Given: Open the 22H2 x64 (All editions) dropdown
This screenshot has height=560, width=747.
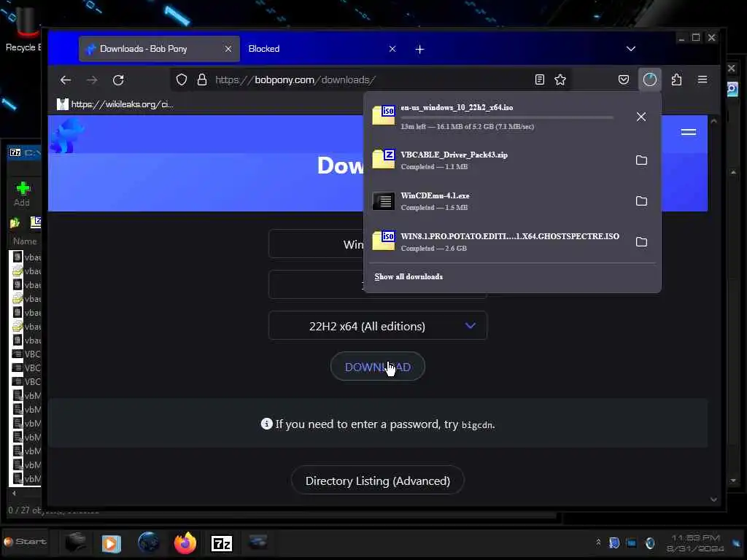Looking at the screenshot, I should (x=378, y=326).
